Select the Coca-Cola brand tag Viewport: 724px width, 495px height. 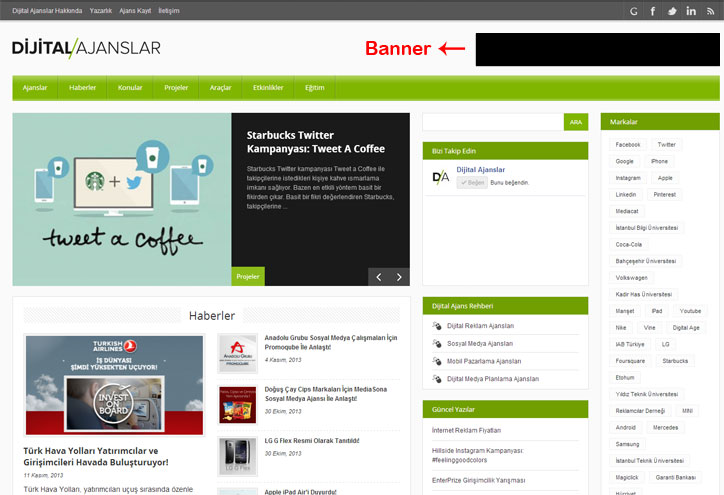(628, 244)
